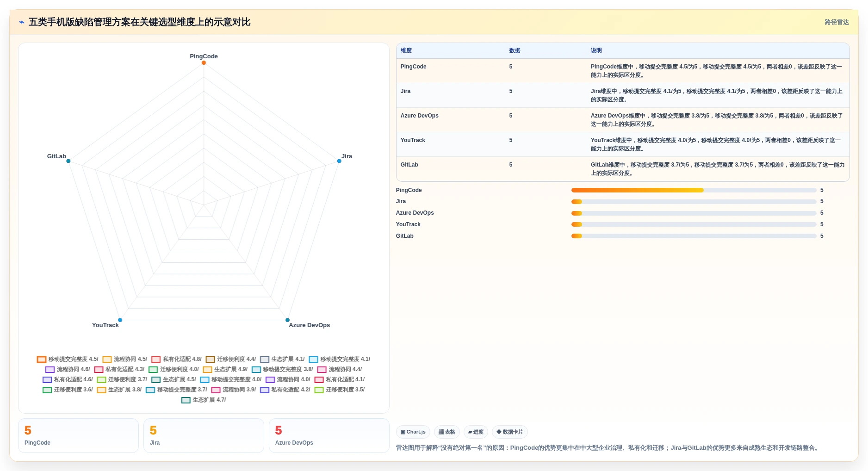The image size is (868, 471).
Task: Click the swatch for 流程协同 4.0/
Action: click(x=270, y=380)
